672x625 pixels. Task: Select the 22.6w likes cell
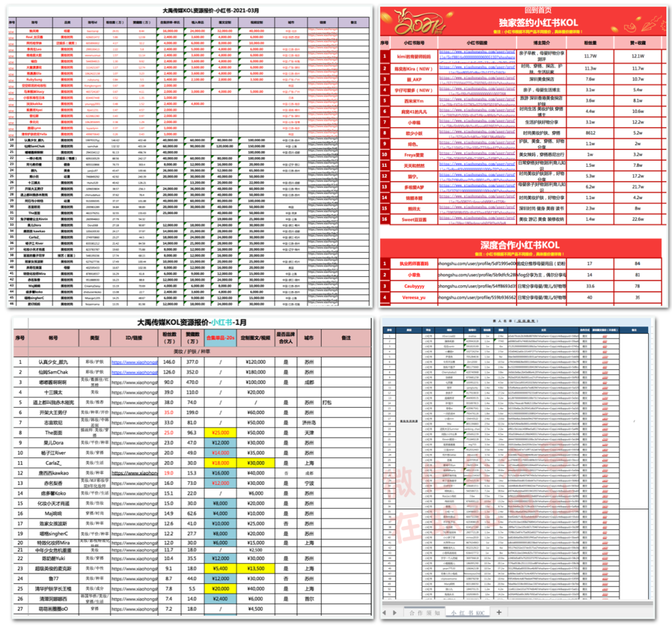[x=638, y=219]
